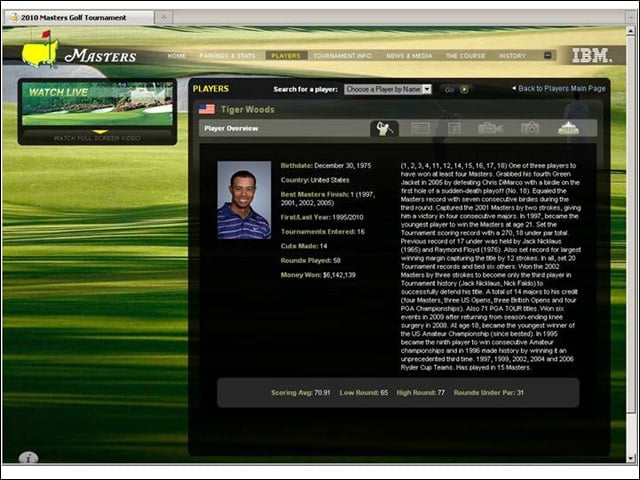Image resolution: width=640 pixels, height=480 pixels.
Task: Expand Watch Full Screen Video arrow
Action: pos(100,132)
